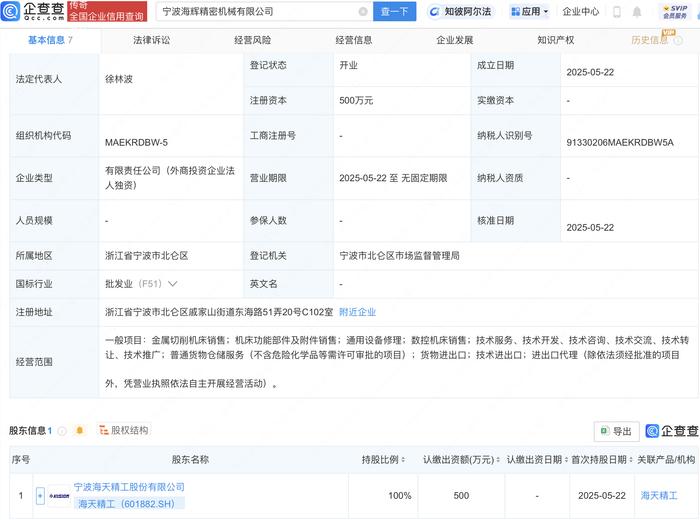This screenshot has height=520, width=700.
Task: Click legal representative name 徐林波
Action: (x=119, y=79)
